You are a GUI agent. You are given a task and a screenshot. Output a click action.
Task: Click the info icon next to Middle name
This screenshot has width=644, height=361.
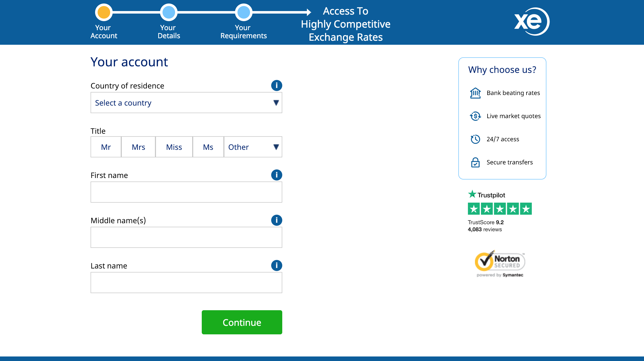coord(276,220)
